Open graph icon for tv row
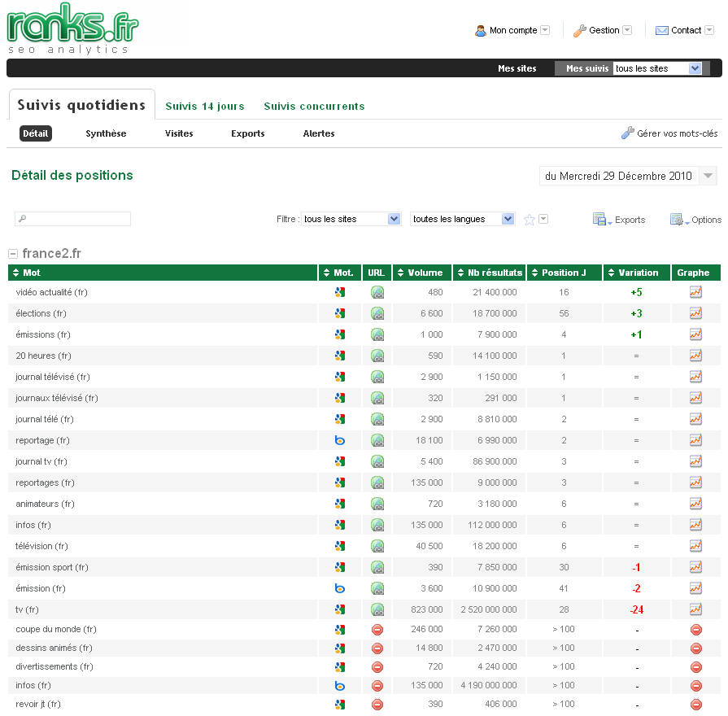The image size is (728, 716). [695, 609]
